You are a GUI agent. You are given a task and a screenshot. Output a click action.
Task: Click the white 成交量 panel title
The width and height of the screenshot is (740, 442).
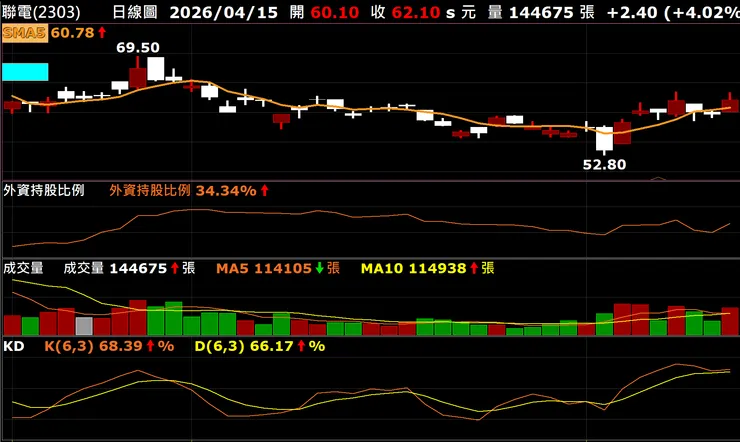(x=23, y=268)
